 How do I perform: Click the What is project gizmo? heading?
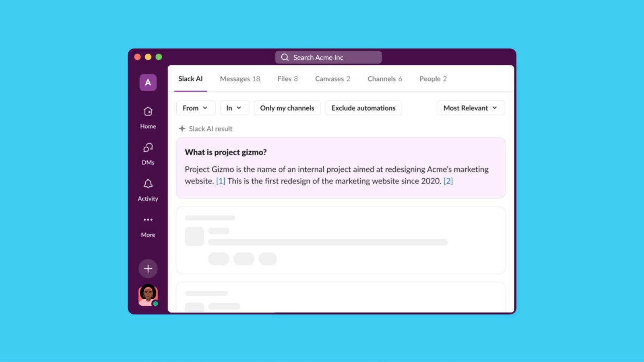click(225, 152)
